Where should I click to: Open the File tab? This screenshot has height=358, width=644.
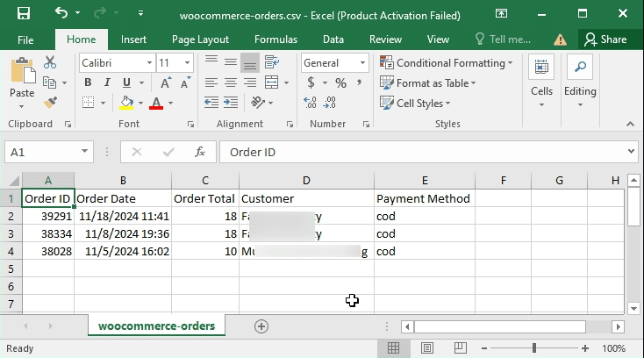[25, 39]
